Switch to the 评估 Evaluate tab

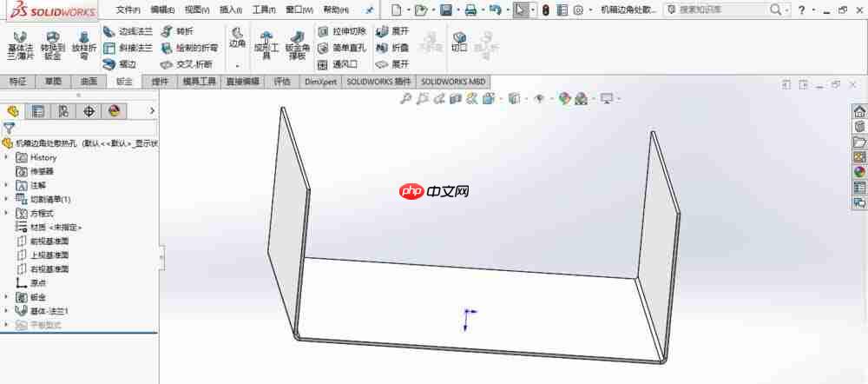[282, 82]
